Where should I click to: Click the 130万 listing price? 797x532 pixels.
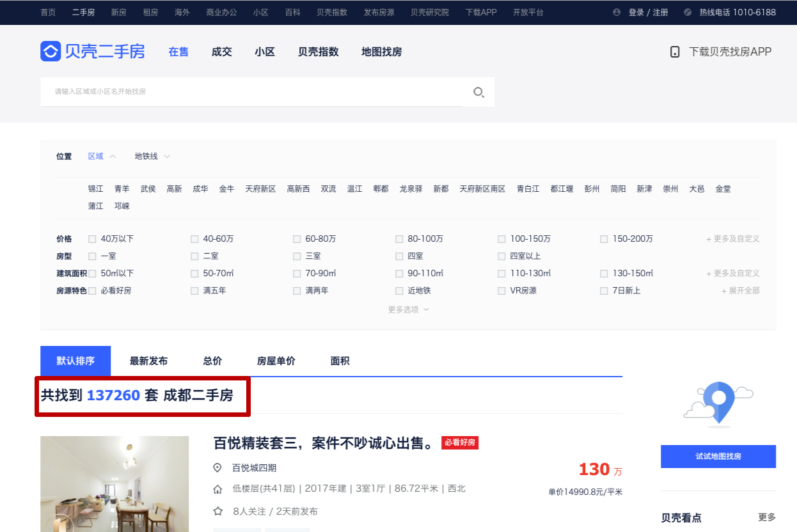pos(600,469)
